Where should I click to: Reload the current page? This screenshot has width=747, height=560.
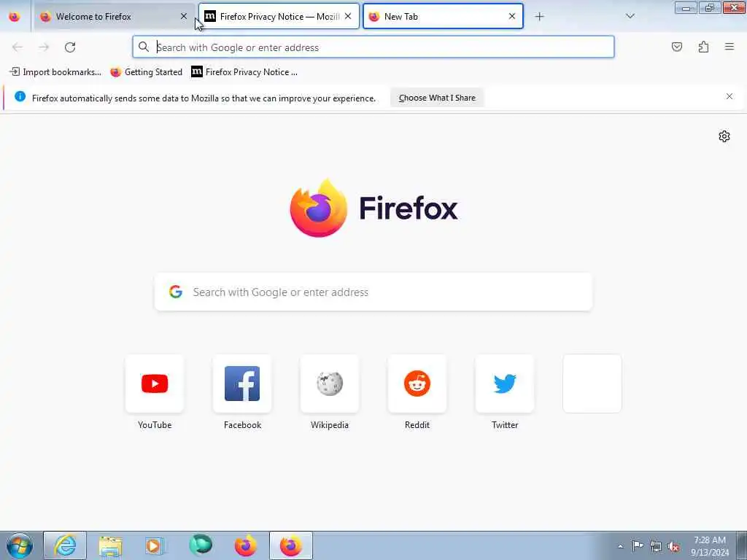pos(70,47)
